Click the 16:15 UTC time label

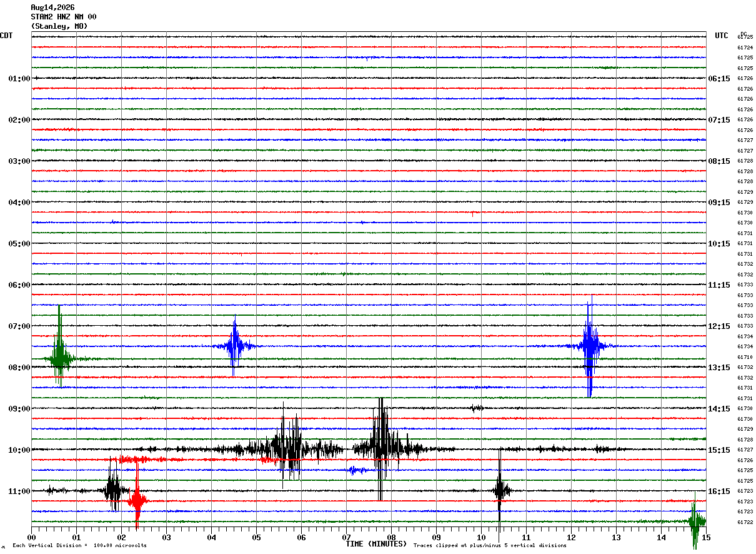pyautogui.click(x=719, y=491)
